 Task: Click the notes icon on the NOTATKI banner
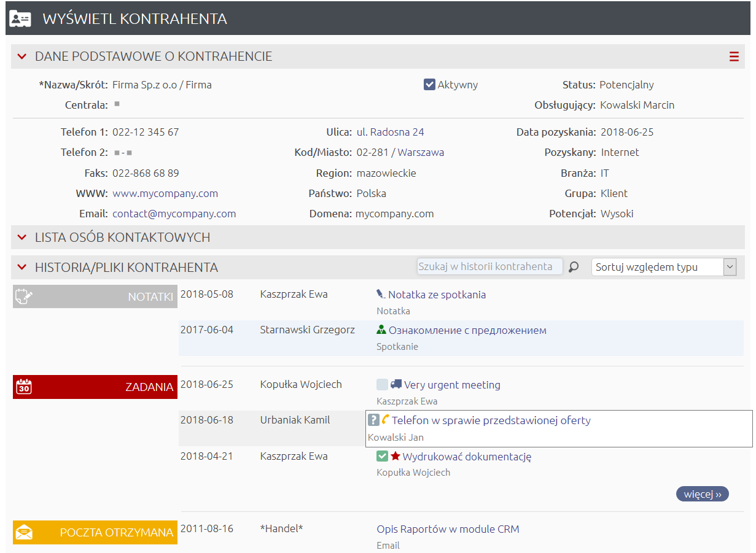(x=23, y=296)
